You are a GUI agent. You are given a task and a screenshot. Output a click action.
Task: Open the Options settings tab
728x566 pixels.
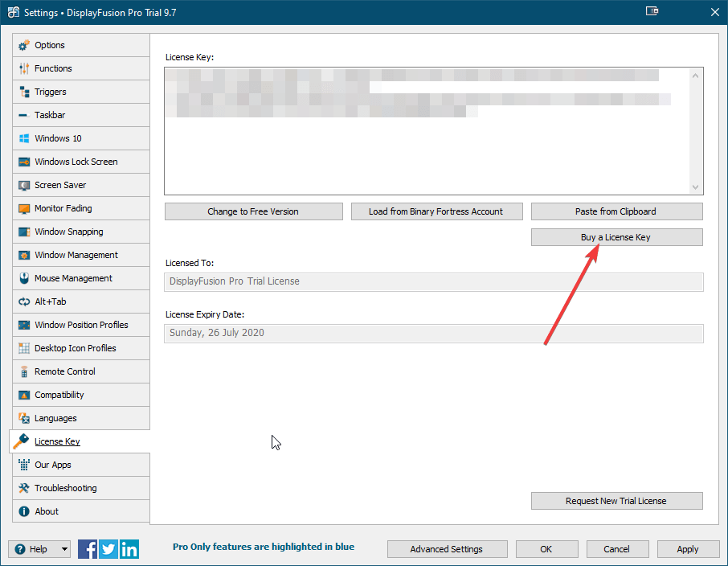[x=81, y=45]
